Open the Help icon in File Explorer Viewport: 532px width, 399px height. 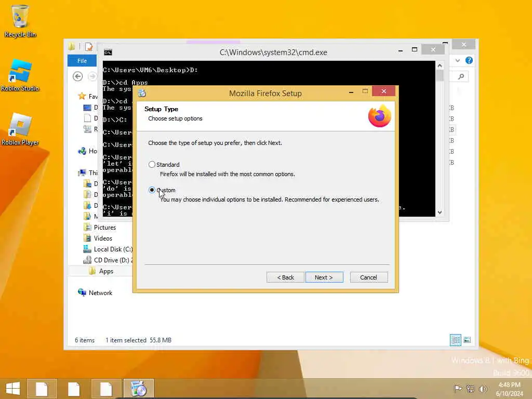tap(469, 60)
